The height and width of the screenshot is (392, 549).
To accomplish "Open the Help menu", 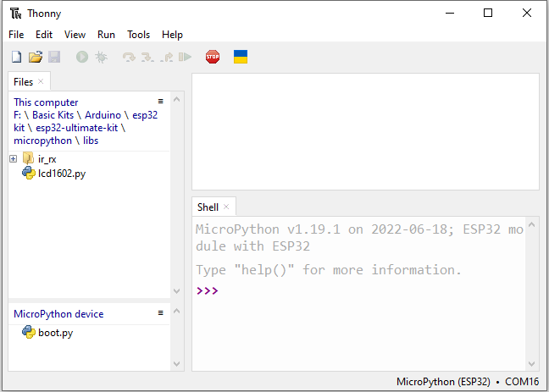I will point(172,35).
